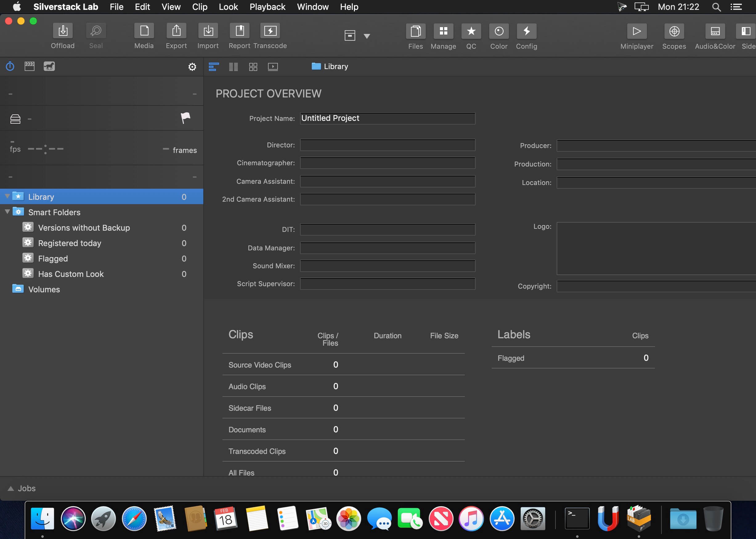Switch to the grid collection view
756x539 pixels.
tap(253, 67)
